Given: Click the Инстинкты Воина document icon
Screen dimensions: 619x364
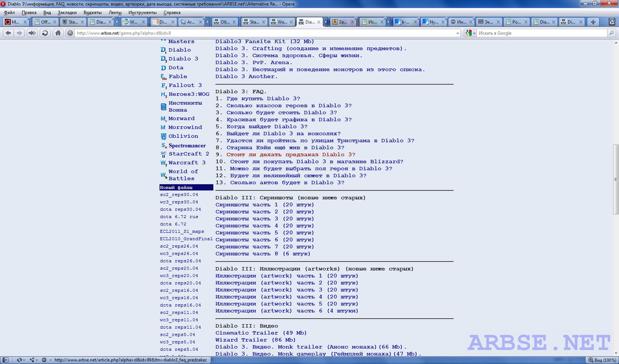Looking at the screenshot, I should [164, 107].
